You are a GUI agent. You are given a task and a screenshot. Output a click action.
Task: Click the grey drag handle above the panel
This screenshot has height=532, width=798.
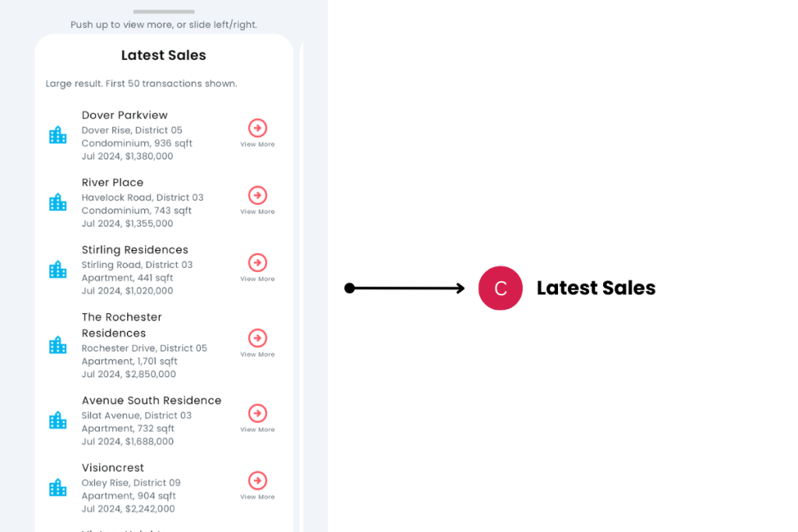[x=164, y=12]
